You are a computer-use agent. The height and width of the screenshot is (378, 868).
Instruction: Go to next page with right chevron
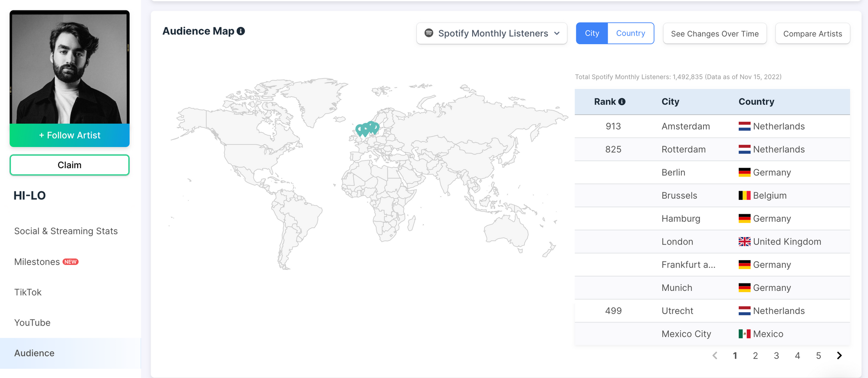pos(839,355)
